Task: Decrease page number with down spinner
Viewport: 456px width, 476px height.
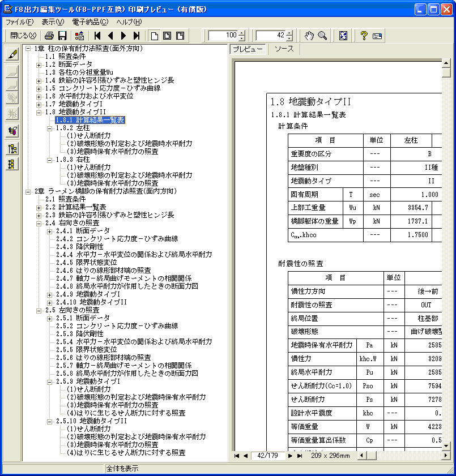Action: point(289,38)
